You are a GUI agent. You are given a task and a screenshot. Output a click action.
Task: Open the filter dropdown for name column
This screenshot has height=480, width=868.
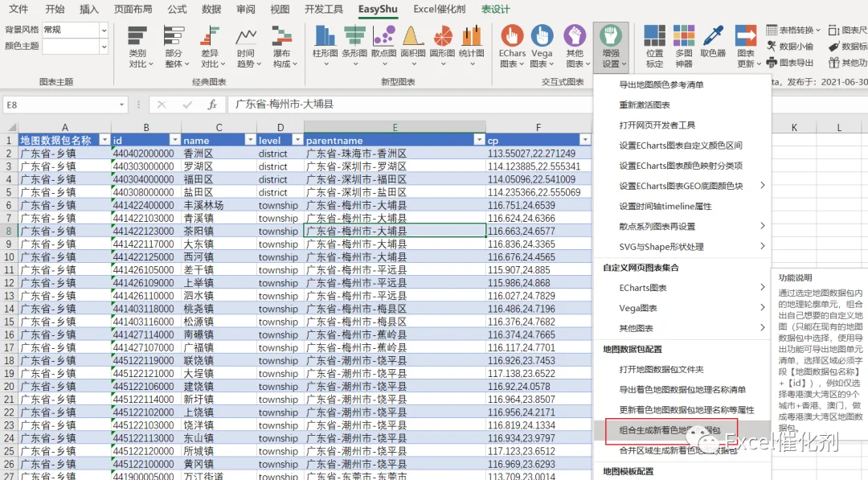point(250,140)
